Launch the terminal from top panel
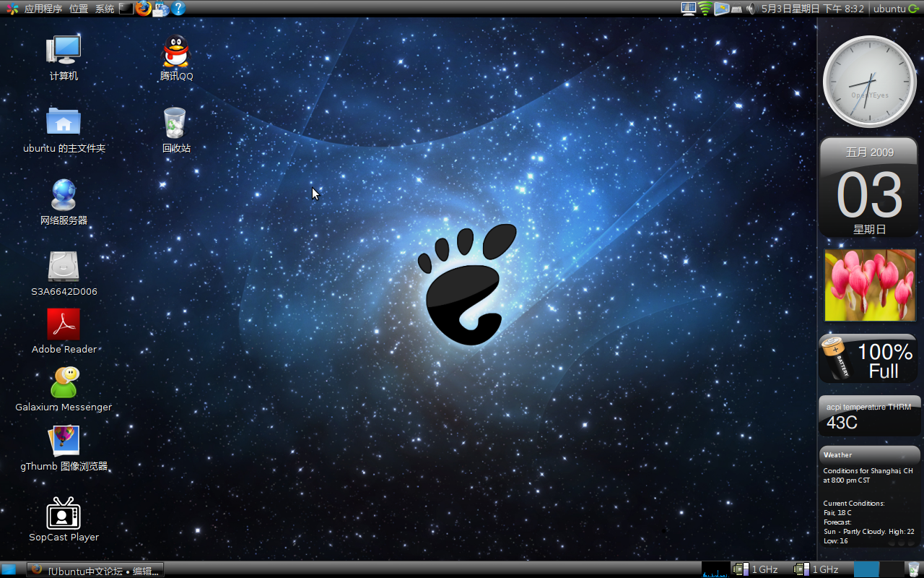 [126, 9]
